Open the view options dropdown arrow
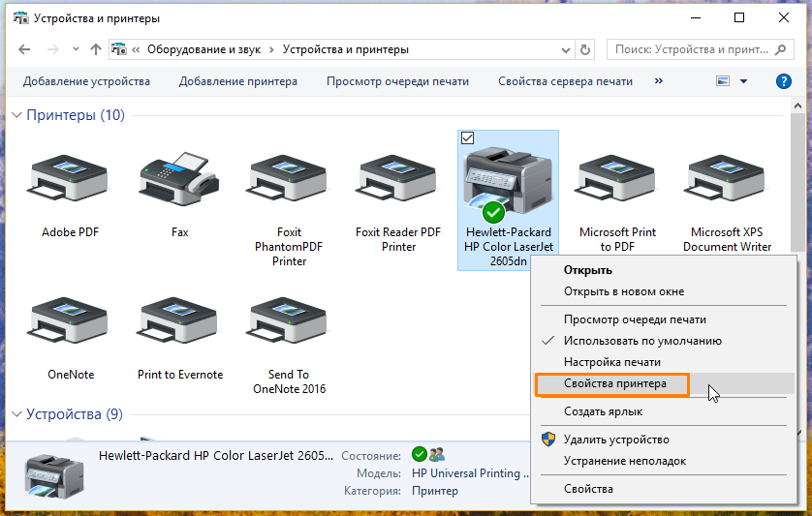This screenshot has height=516, width=812. click(743, 81)
